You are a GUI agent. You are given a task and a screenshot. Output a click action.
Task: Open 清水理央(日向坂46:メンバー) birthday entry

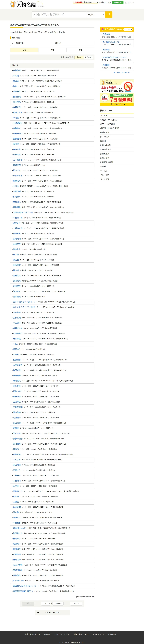tap(115, 58)
